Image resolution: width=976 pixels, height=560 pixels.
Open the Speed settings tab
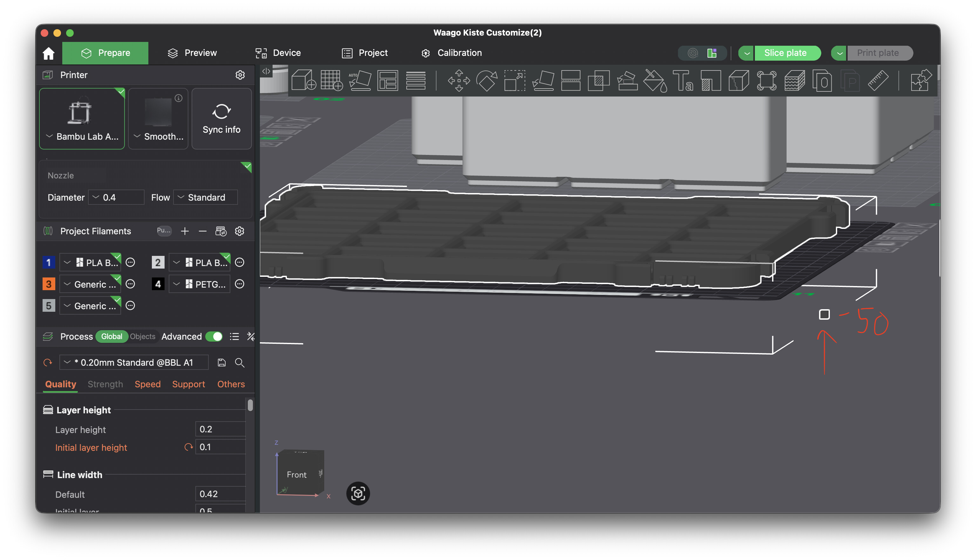click(147, 384)
